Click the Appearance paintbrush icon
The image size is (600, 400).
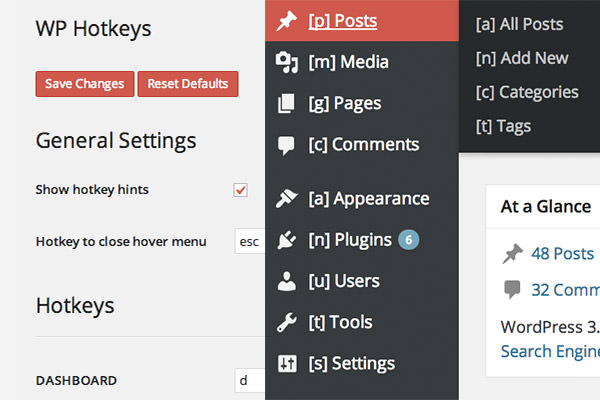[x=286, y=199]
